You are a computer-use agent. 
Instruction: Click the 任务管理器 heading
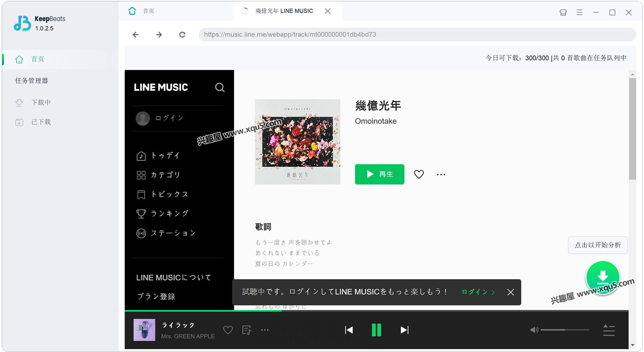tap(31, 81)
